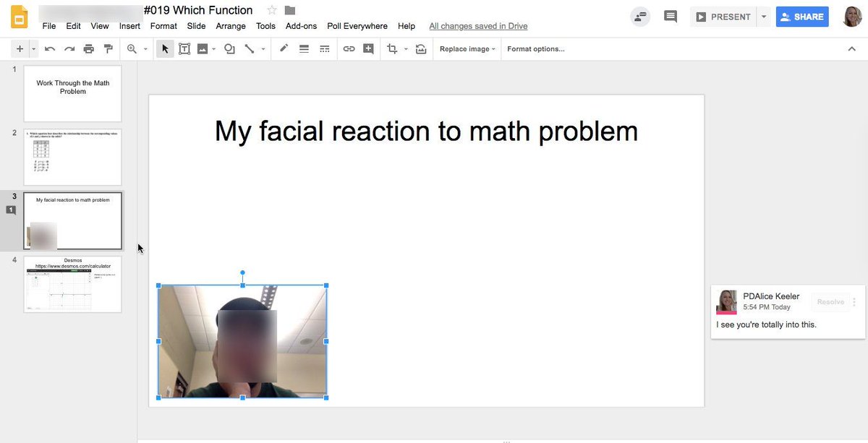Click the #019 Which Function document title

tap(198, 10)
